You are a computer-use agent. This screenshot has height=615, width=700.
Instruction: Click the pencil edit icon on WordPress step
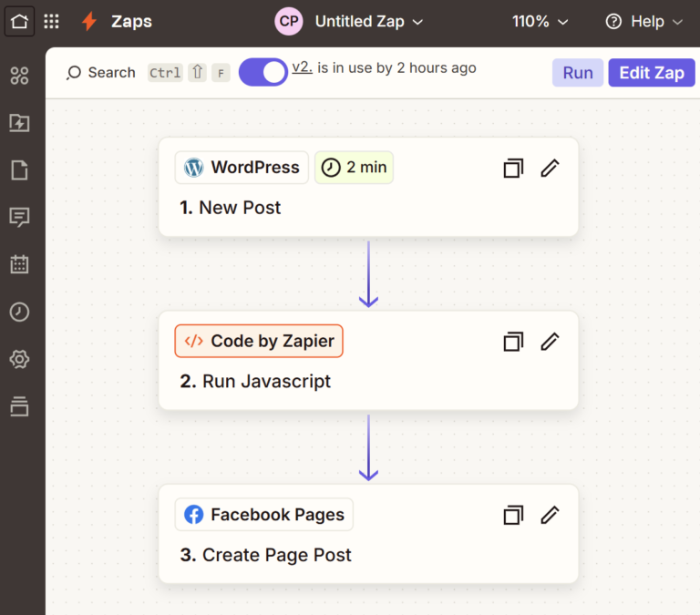coord(550,168)
